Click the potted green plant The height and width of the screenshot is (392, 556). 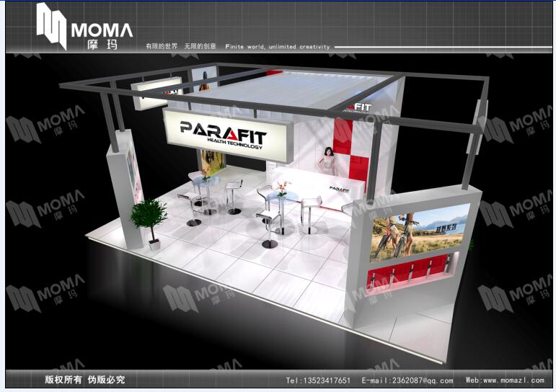149,224
